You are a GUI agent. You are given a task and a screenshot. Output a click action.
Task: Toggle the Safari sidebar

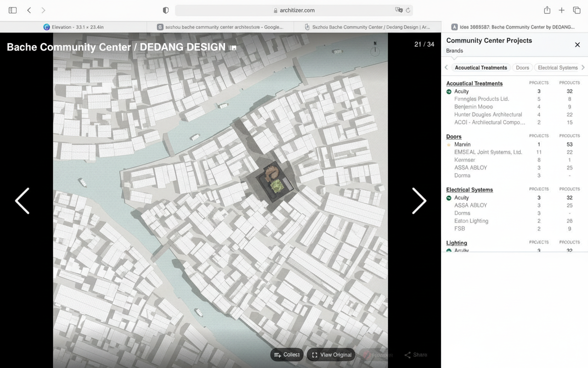(x=12, y=10)
